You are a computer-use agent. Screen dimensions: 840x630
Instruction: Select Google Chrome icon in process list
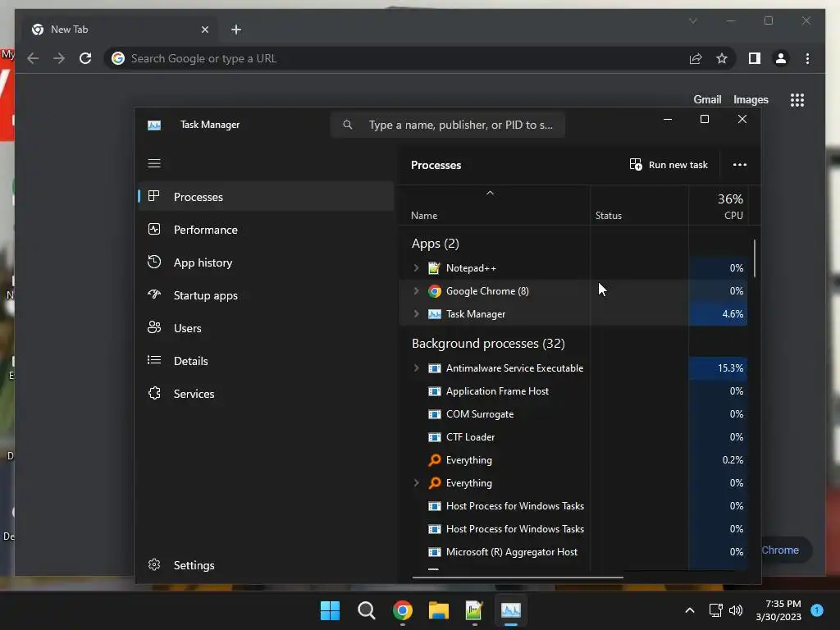pos(435,291)
